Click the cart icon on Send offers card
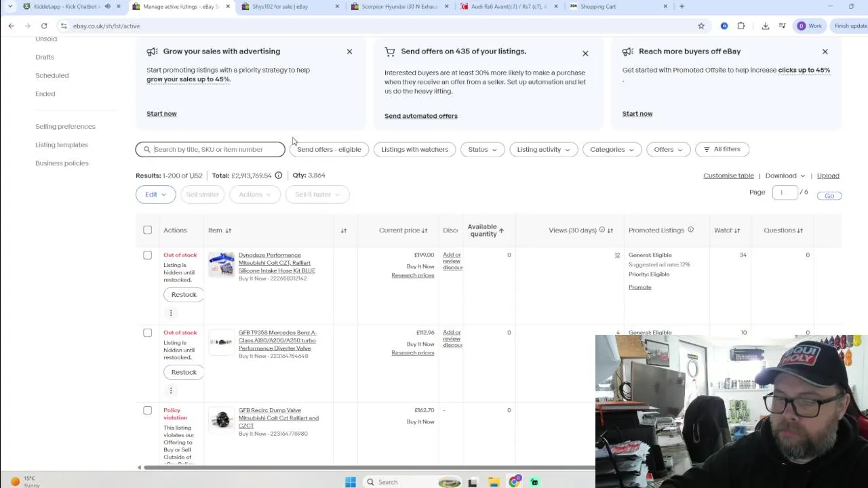868x488 pixels. tap(390, 52)
